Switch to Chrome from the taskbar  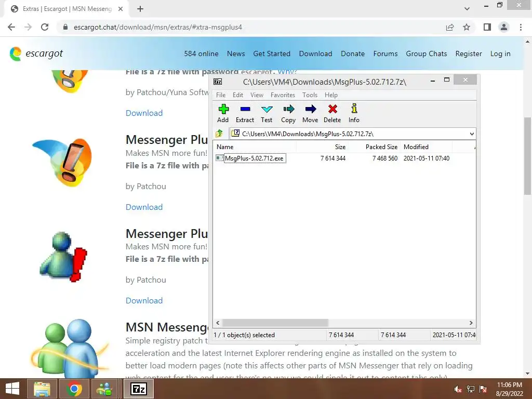(74, 389)
